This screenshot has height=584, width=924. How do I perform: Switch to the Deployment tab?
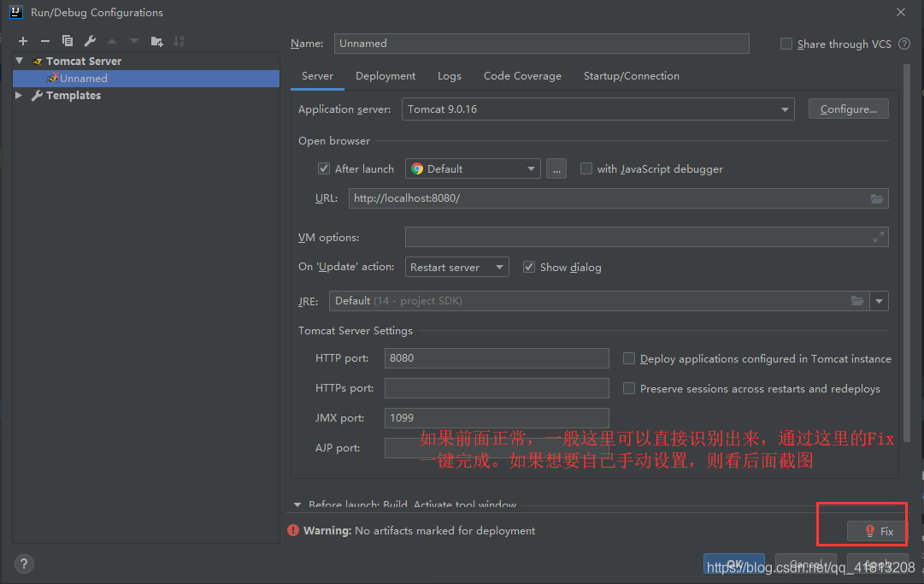point(385,76)
